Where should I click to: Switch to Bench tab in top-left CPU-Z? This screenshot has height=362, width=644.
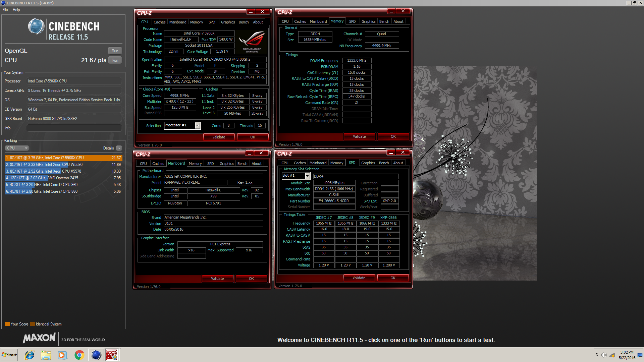(244, 22)
